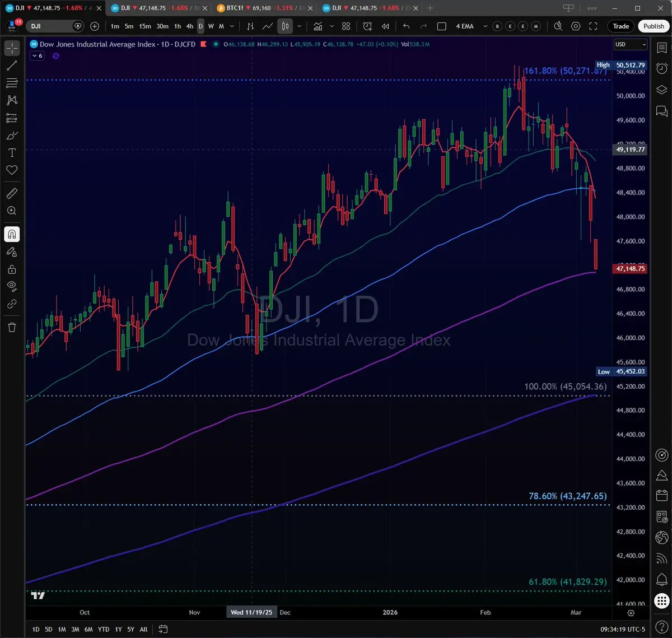Click the Publish button
Screen dimensions: 672x638
(x=654, y=26)
